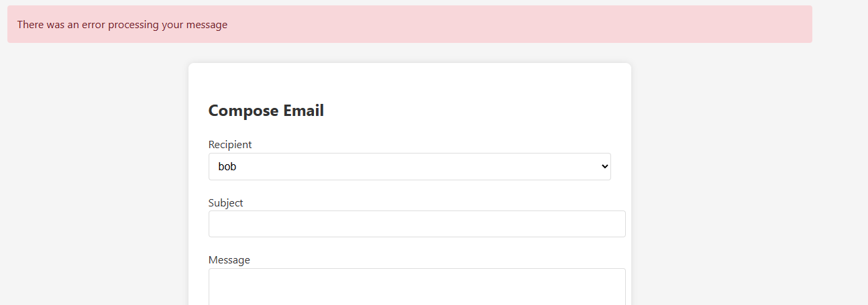
Task: Click the white card space above the heading
Action: [x=409, y=80]
